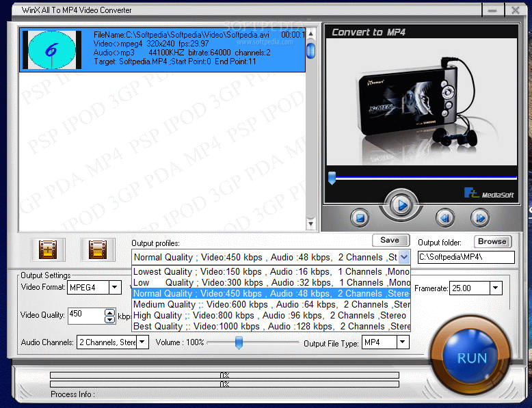Increase Video Quality with up arrow

(x=109, y=313)
